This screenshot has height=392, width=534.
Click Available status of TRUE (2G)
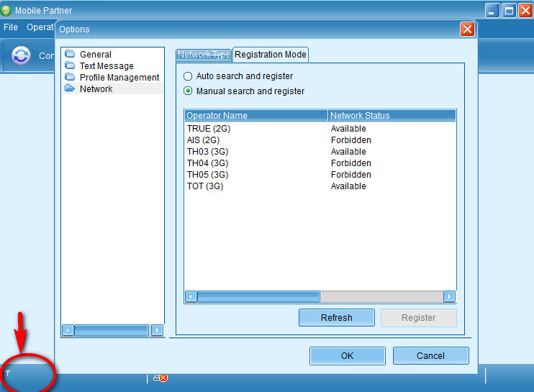click(x=348, y=129)
